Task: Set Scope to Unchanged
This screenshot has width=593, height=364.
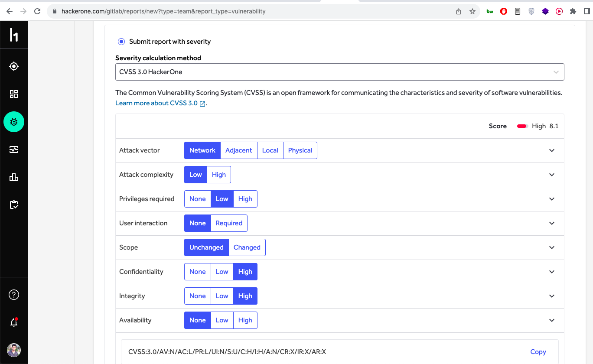Action: click(x=206, y=247)
